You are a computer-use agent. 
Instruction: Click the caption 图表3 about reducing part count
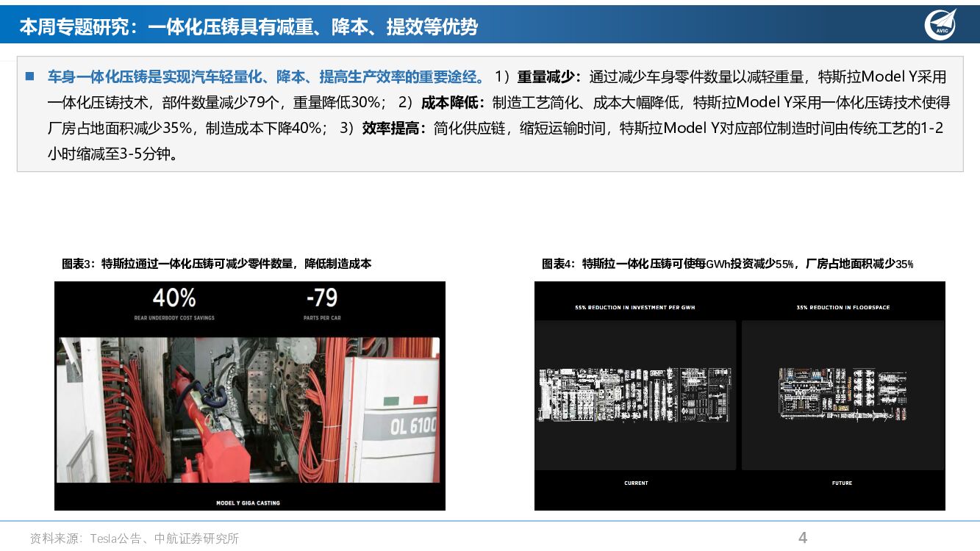tap(216, 263)
